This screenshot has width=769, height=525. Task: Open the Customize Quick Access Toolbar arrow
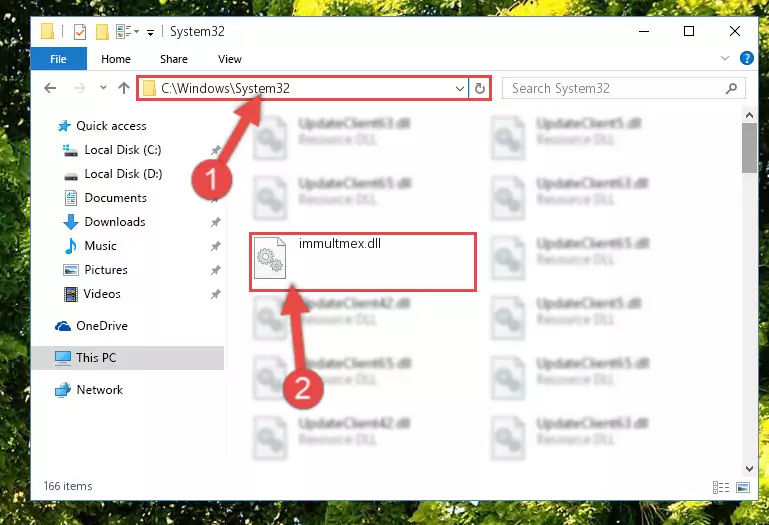tap(151, 33)
